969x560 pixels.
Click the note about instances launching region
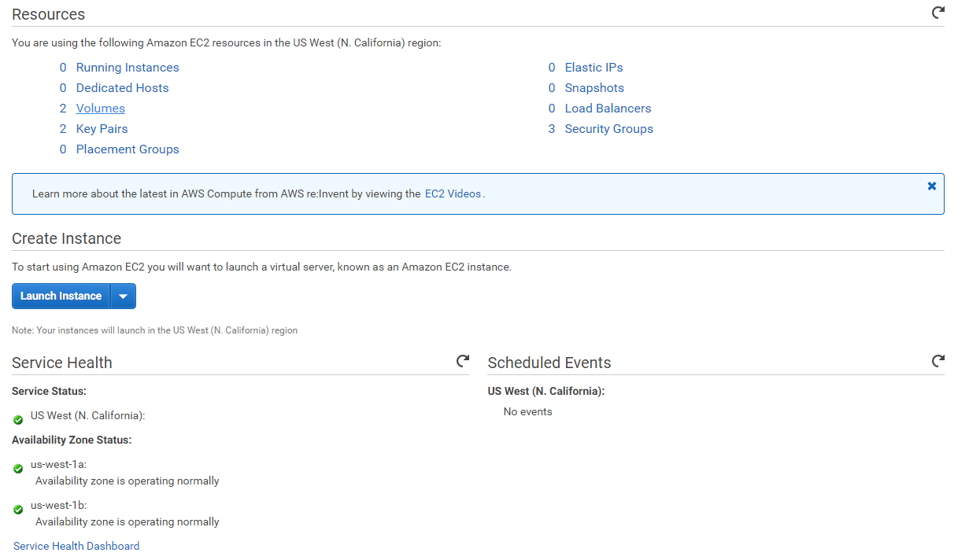tap(154, 330)
